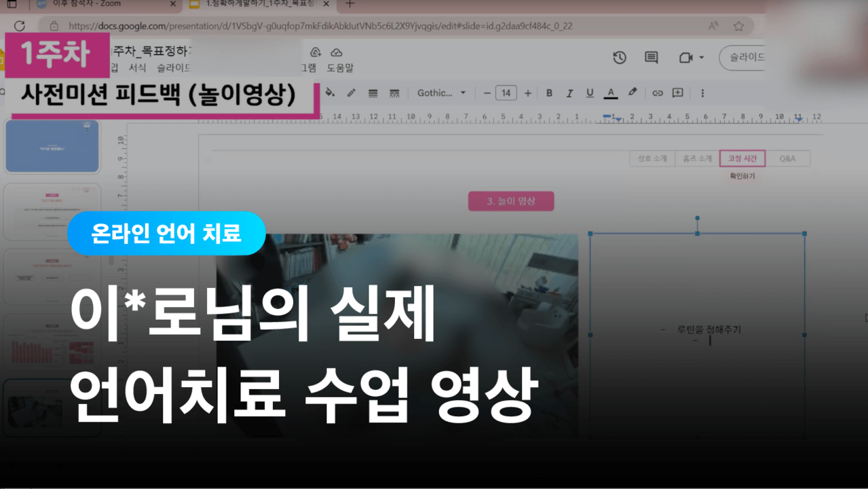Check the cloud saved status icon

336,52
